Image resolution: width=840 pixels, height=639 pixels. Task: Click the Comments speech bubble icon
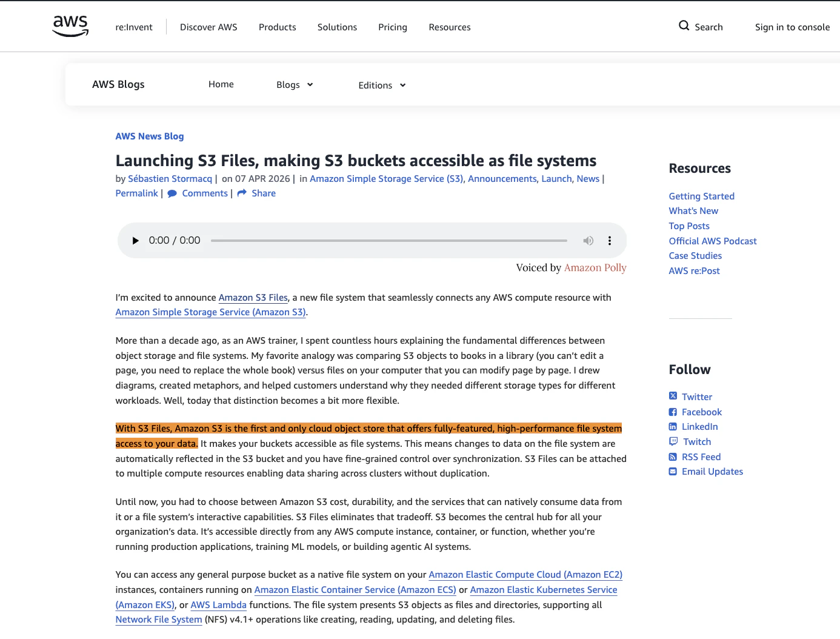coord(172,193)
